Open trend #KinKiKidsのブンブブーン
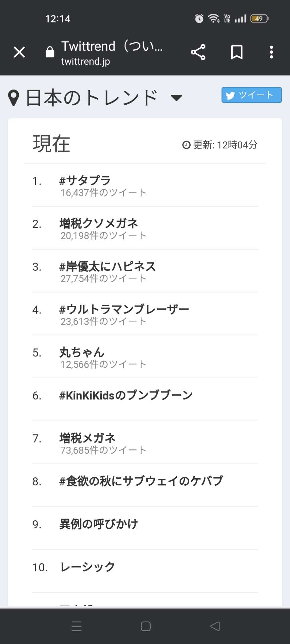The width and height of the screenshot is (290, 644). point(126,395)
